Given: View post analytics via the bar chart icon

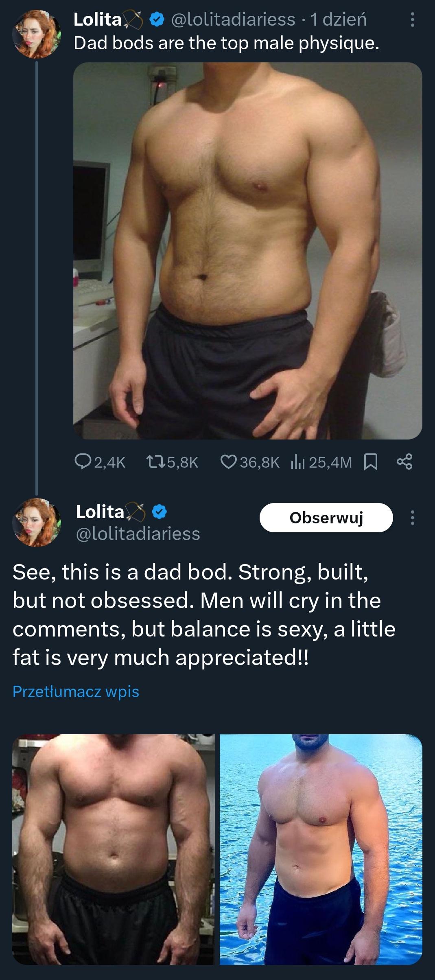Looking at the screenshot, I should click(x=297, y=462).
